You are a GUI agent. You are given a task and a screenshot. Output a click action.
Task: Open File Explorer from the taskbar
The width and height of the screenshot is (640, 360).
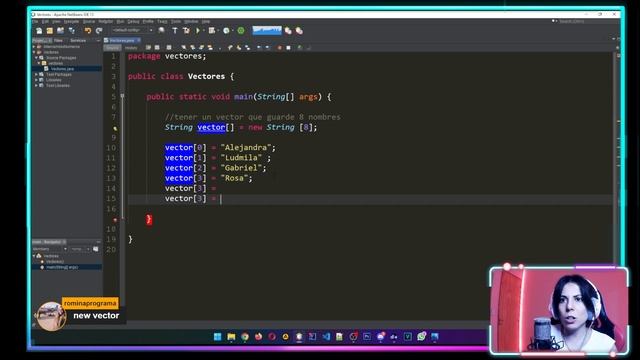pos(231,336)
